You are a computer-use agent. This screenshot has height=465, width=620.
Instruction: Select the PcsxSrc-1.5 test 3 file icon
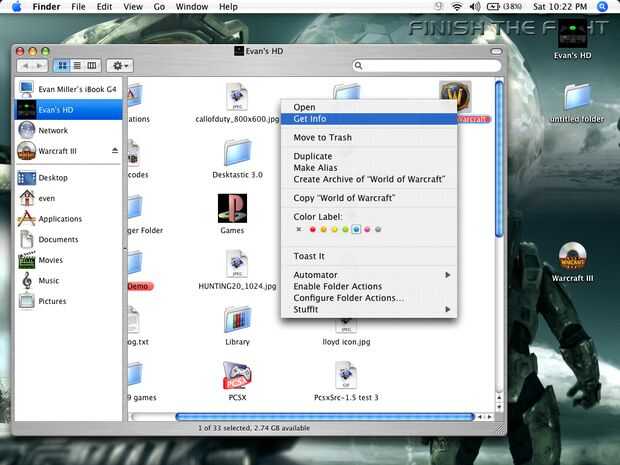(346, 375)
